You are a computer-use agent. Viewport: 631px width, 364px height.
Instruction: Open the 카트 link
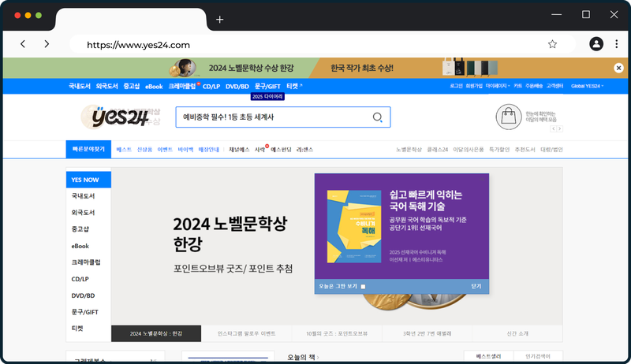(x=517, y=86)
